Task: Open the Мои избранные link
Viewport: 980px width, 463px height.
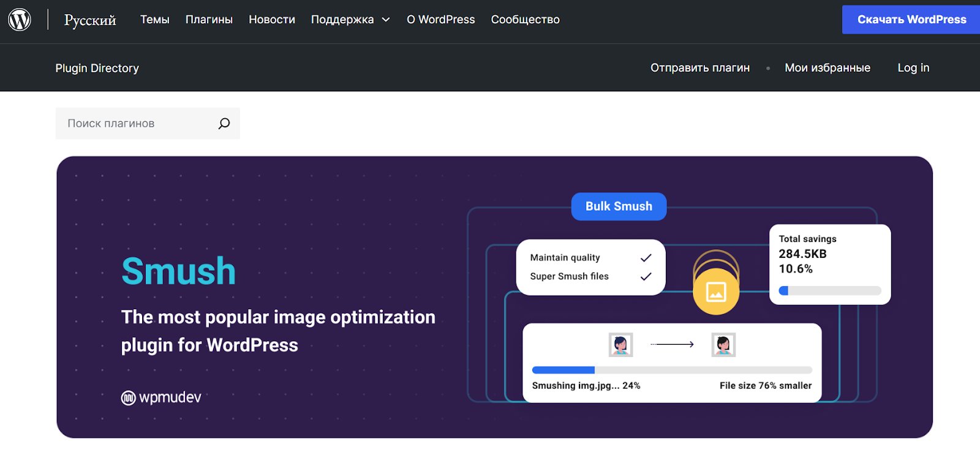Action: 827,68
